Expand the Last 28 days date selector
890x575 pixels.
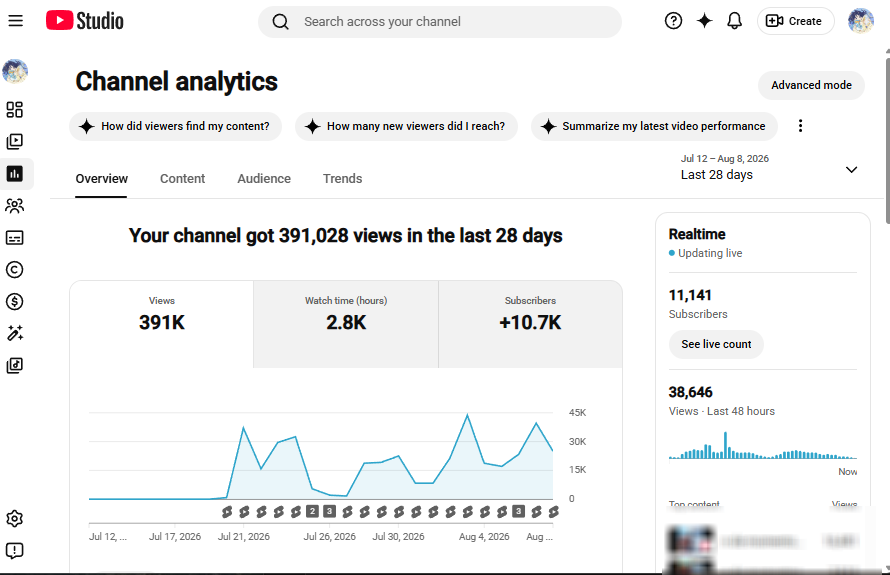[x=769, y=167]
